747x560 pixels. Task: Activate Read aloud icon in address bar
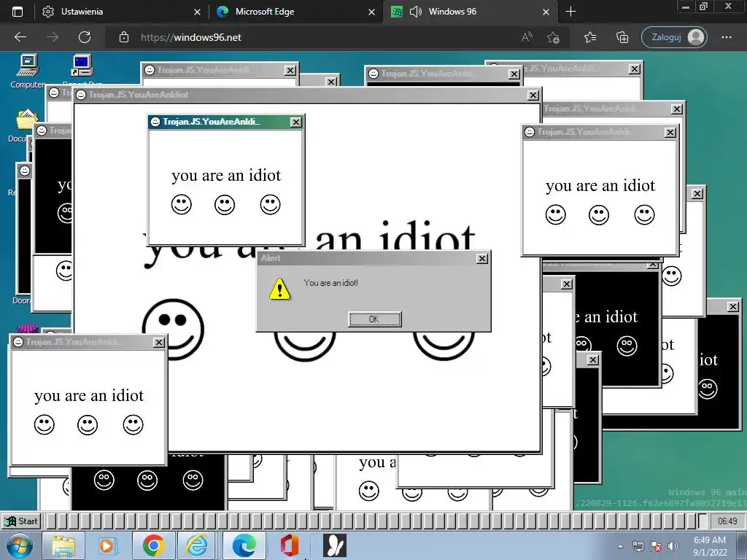(x=527, y=37)
